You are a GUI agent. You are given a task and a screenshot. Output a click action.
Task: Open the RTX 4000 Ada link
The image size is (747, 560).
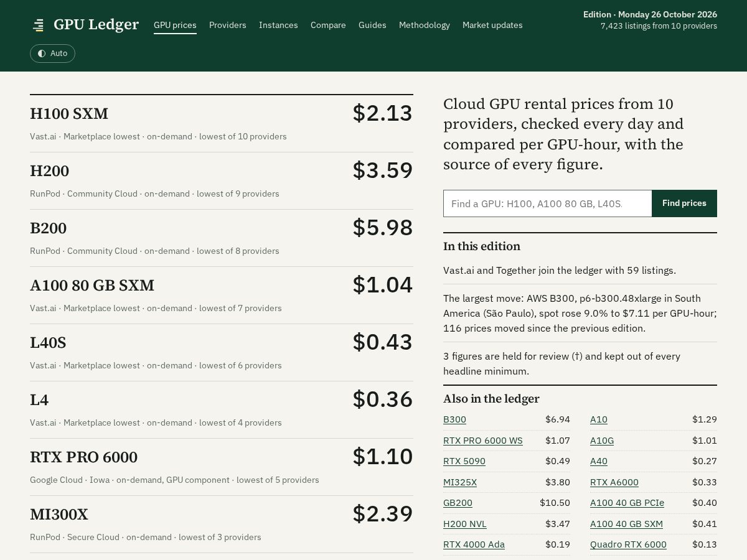pos(474,544)
